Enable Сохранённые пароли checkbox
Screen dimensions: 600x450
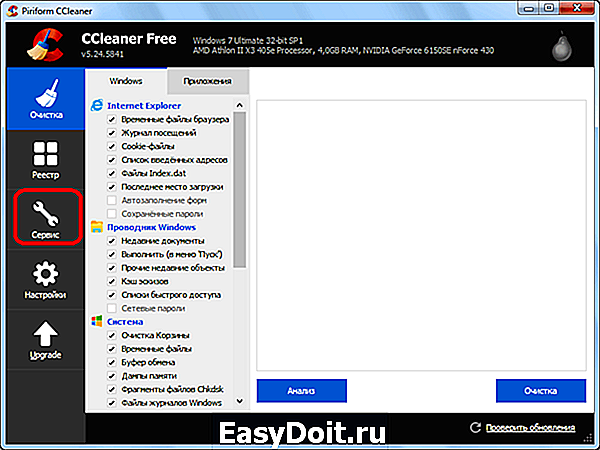[111, 214]
